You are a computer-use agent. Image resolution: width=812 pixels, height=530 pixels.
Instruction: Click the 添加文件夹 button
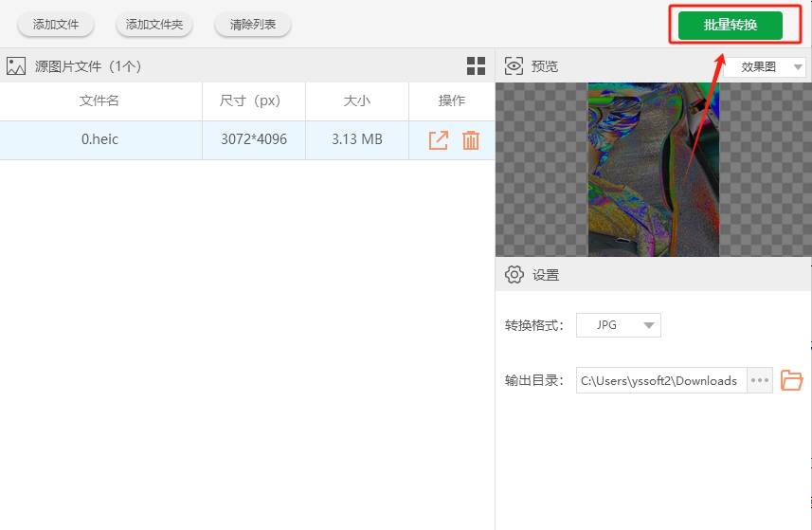pos(154,25)
